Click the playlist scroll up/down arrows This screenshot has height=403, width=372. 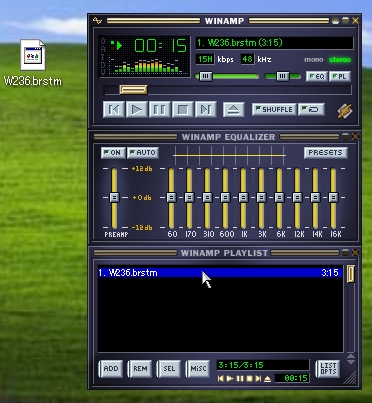[351, 359]
